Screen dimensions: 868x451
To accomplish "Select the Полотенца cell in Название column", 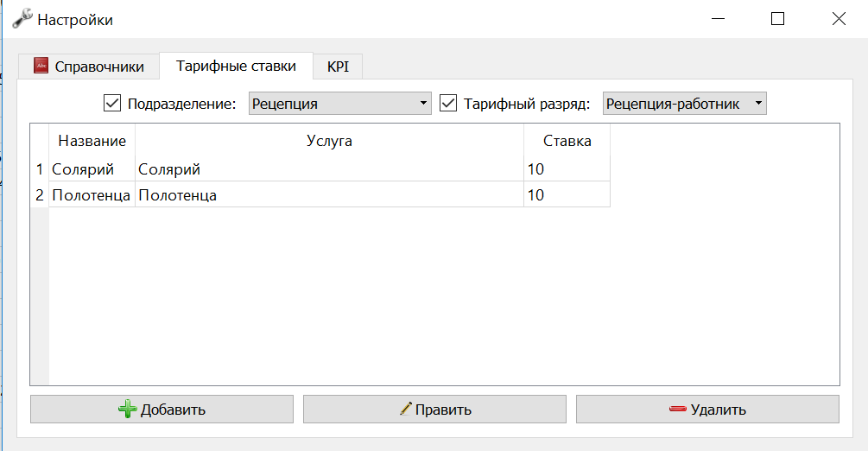I will point(92,194).
